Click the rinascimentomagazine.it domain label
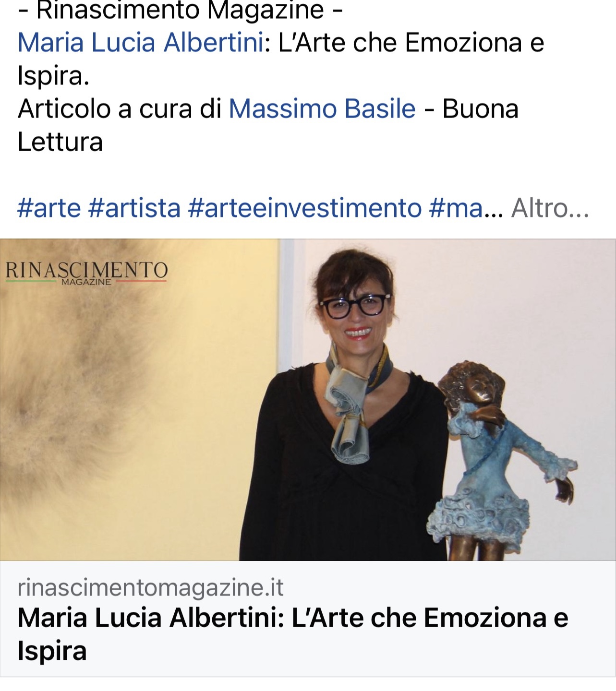 coord(151,587)
